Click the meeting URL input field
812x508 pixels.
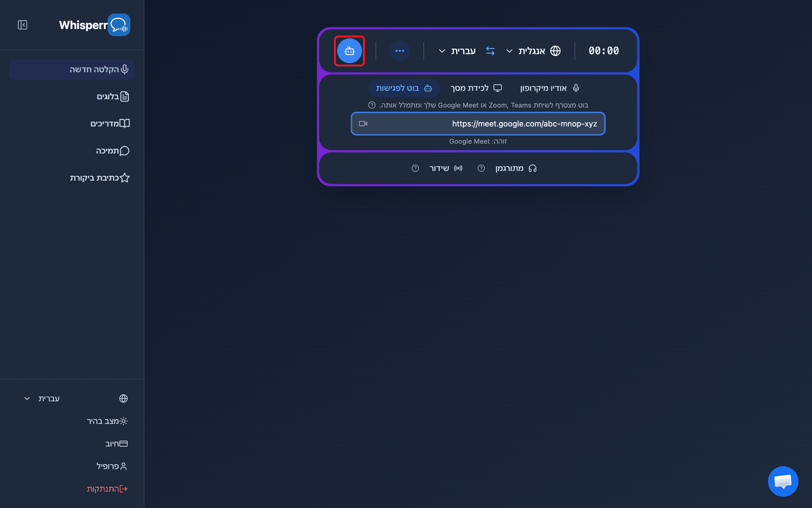point(478,123)
